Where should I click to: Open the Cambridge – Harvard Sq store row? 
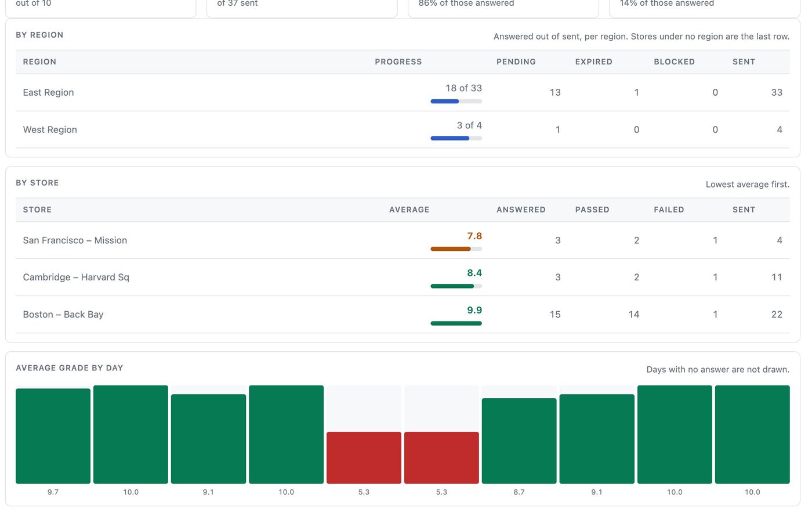pyautogui.click(x=403, y=277)
